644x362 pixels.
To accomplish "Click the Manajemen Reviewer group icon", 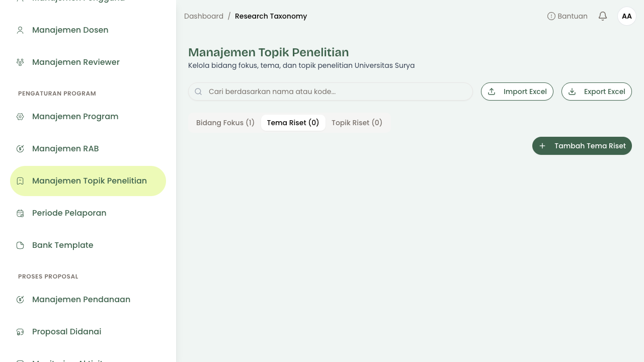I will tap(20, 62).
